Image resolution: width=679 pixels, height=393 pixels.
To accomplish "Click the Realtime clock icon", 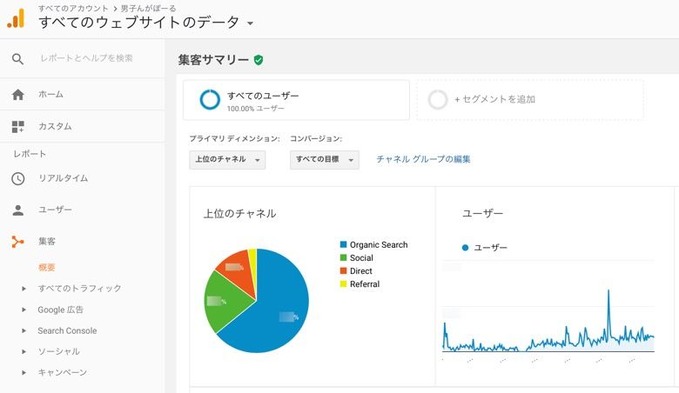I will pyautogui.click(x=18, y=178).
